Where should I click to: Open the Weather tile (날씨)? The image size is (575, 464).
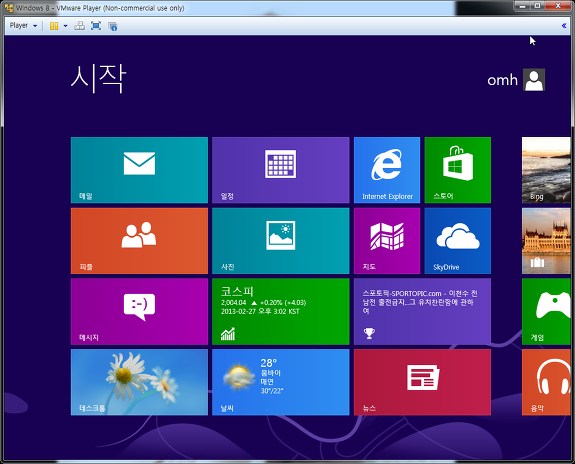click(281, 382)
